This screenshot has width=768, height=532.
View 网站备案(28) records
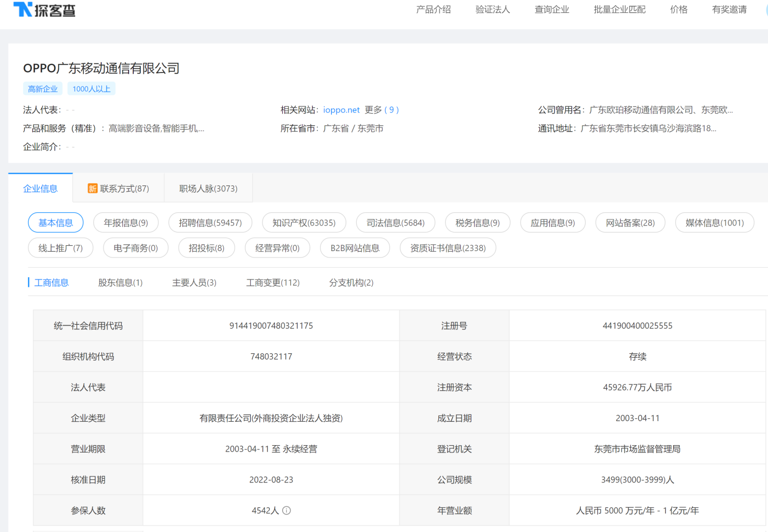pyautogui.click(x=630, y=222)
